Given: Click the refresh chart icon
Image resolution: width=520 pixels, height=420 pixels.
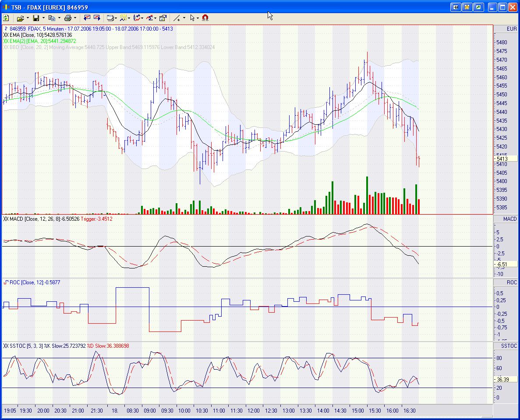Looking at the screenshot, I should coord(6,18).
